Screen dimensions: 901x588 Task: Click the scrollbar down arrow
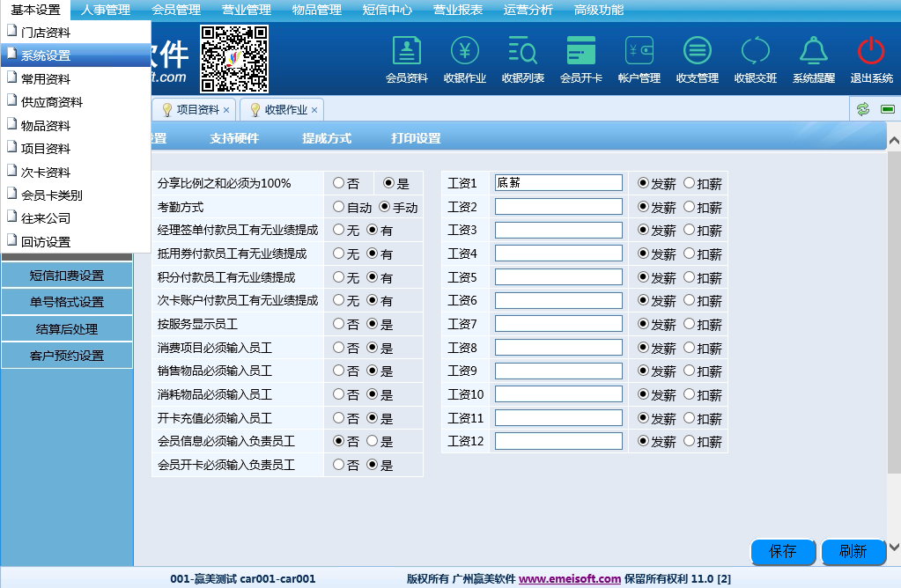click(x=894, y=547)
